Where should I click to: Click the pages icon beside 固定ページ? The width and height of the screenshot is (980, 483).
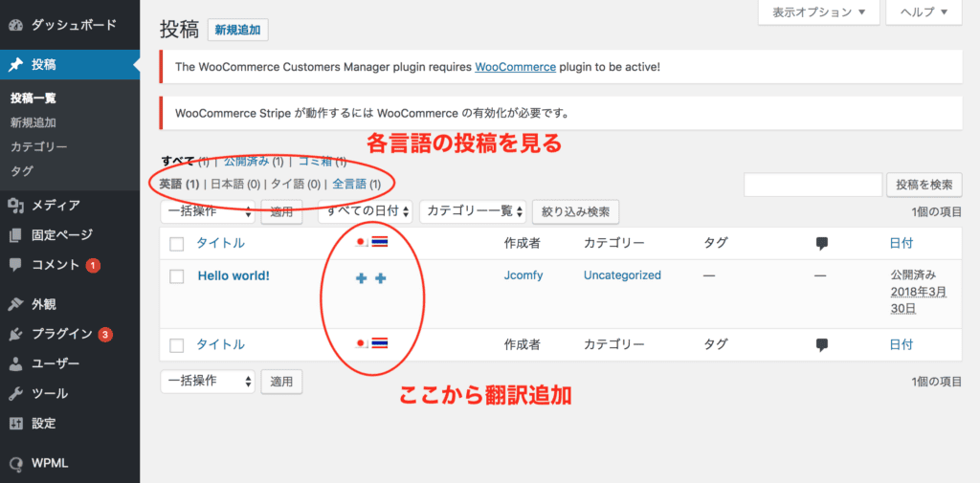[17, 235]
